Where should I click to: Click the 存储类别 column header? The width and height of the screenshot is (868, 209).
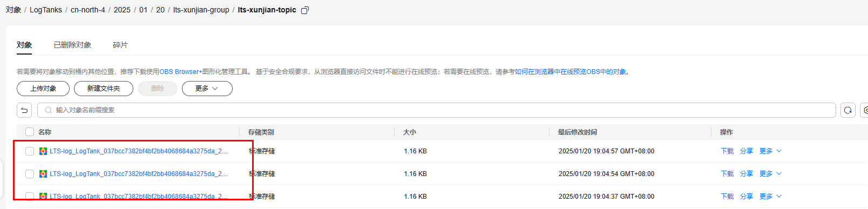[x=261, y=132]
